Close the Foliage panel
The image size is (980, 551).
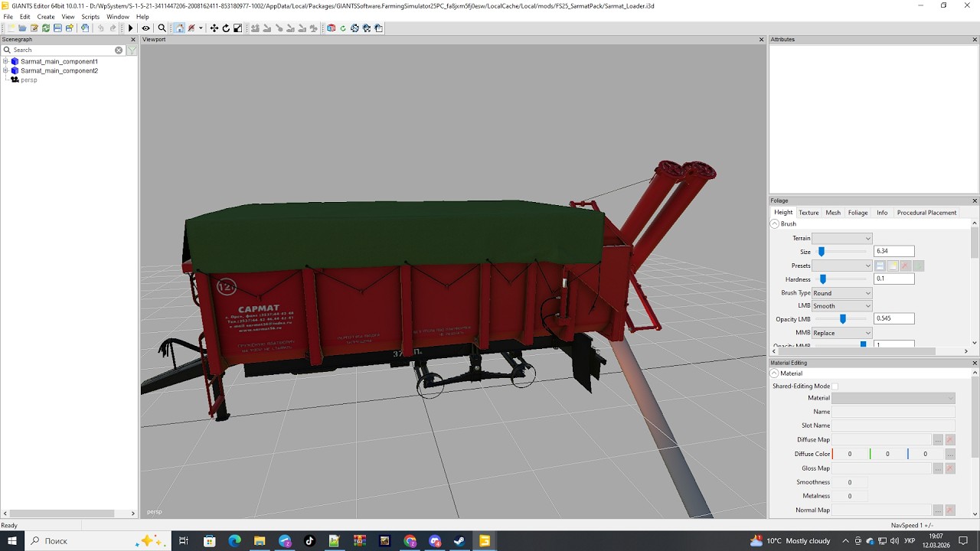(975, 201)
